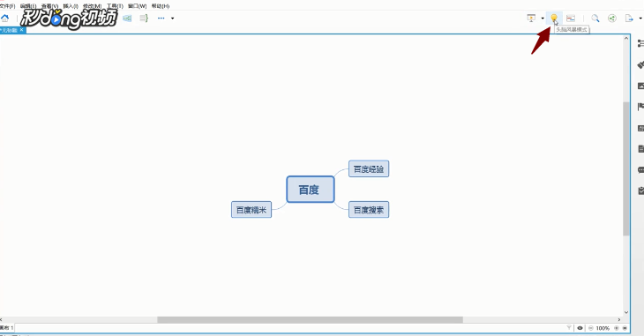Click the green Share icon
The width and height of the screenshot is (644, 336).
coord(612,18)
